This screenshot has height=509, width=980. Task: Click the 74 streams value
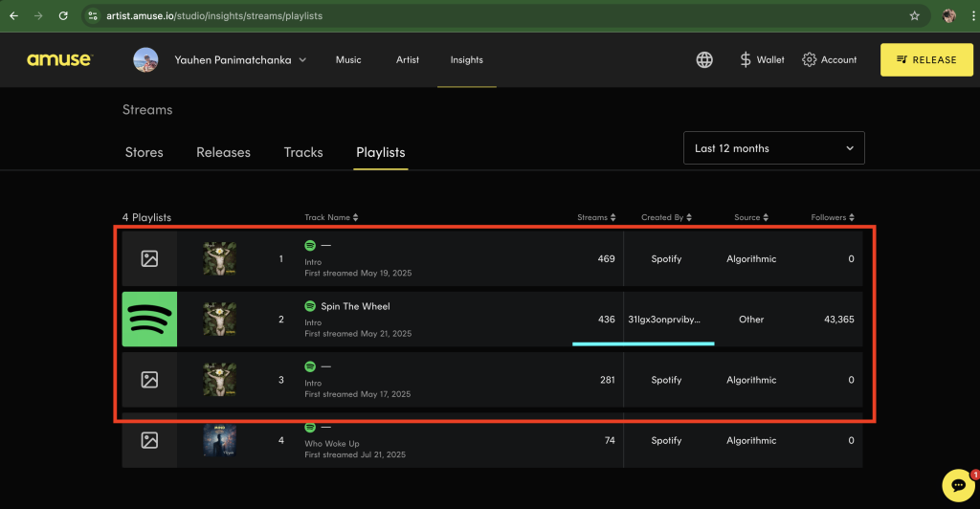pos(610,440)
